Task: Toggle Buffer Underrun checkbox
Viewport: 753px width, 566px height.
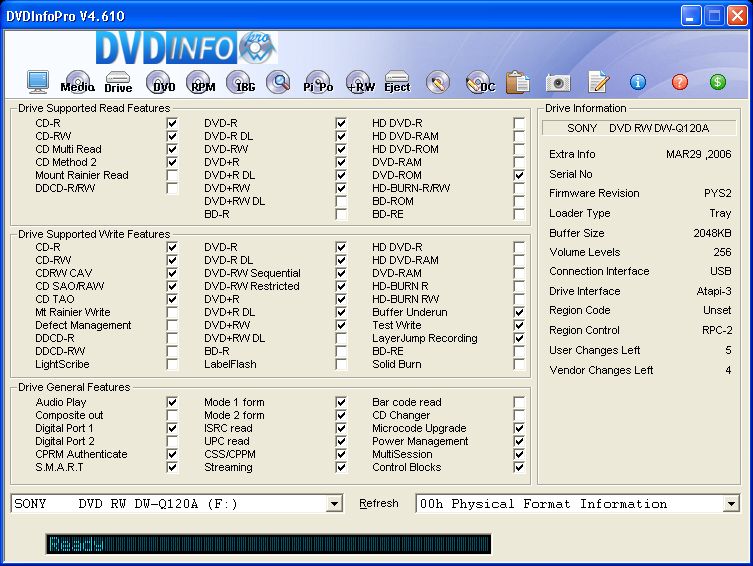Action: point(519,313)
